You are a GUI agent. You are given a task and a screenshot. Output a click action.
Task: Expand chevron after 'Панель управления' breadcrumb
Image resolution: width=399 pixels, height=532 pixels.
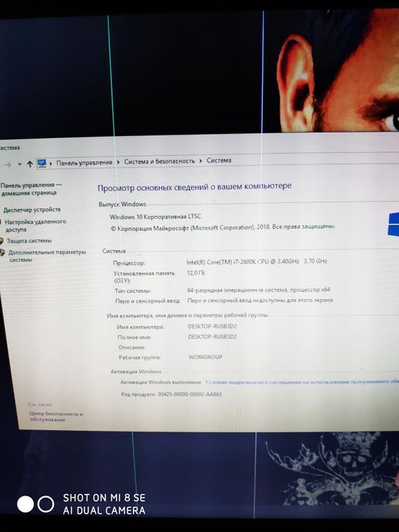click(x=118, y=162)
